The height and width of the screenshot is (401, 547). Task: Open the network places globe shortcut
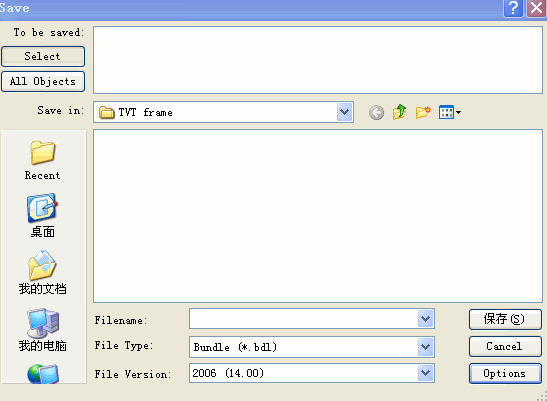(x=43, y=373)
